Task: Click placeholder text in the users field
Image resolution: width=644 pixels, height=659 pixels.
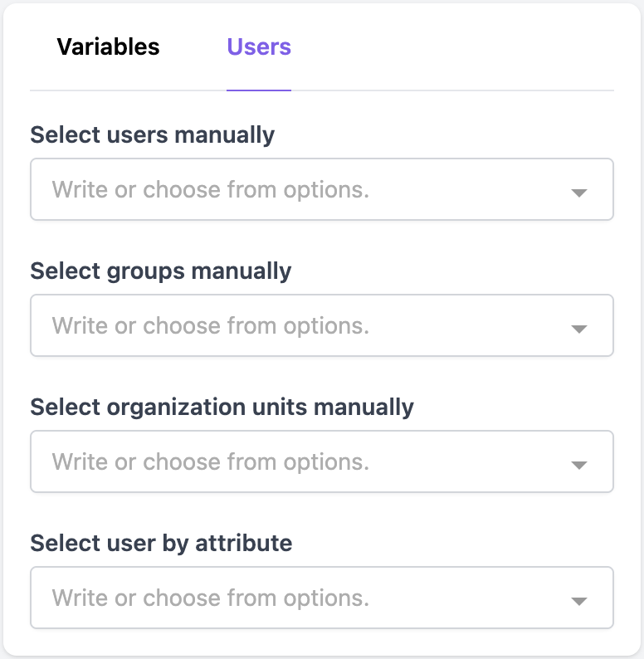Action: click(210, 190)
